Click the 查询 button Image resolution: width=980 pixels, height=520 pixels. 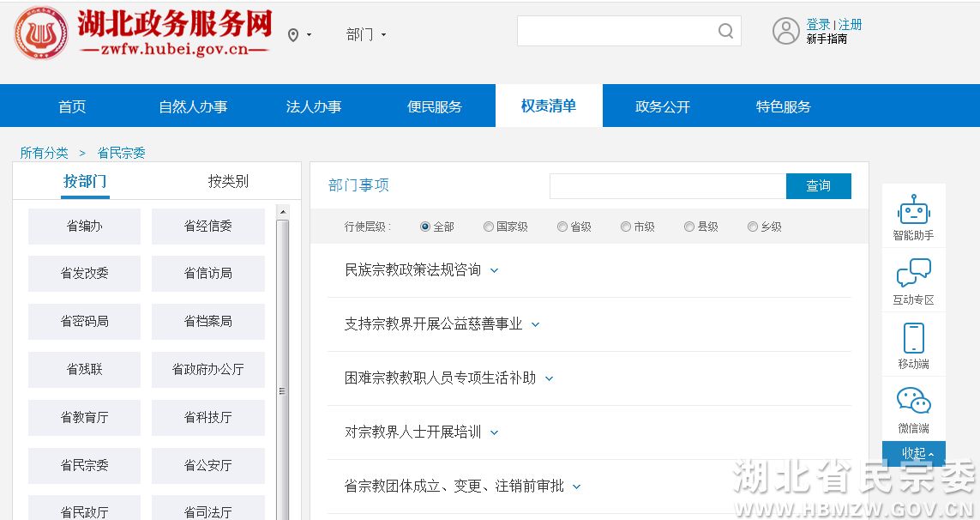click(818, 186)
